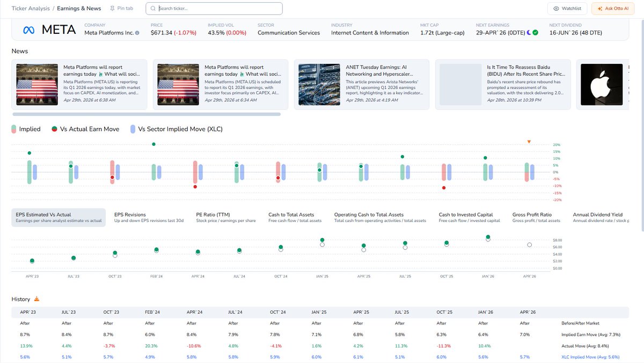Image resolution: width=644 pixels, height=363 pixels.
Task: Click the History section heading
Action: [x=21, y=299]
